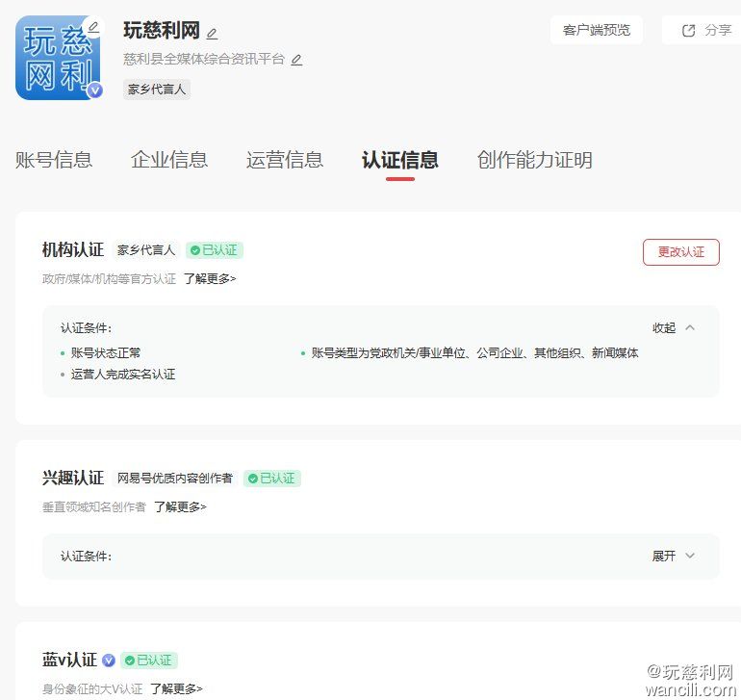This screenshot has height=700, width=741.
Task: Open the 企业信息 tab
Action: pyautogui.click(x=169, y=160)
